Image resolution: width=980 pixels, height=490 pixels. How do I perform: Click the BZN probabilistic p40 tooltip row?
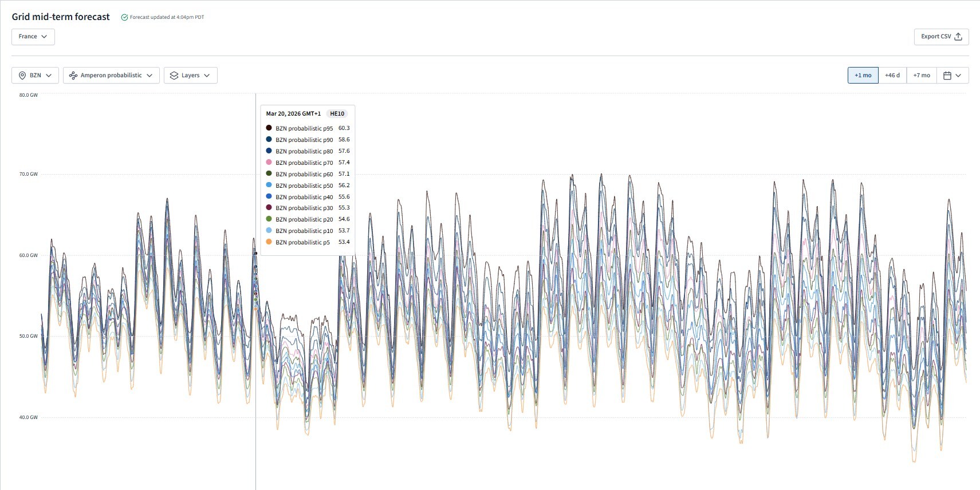click(308, 197)
